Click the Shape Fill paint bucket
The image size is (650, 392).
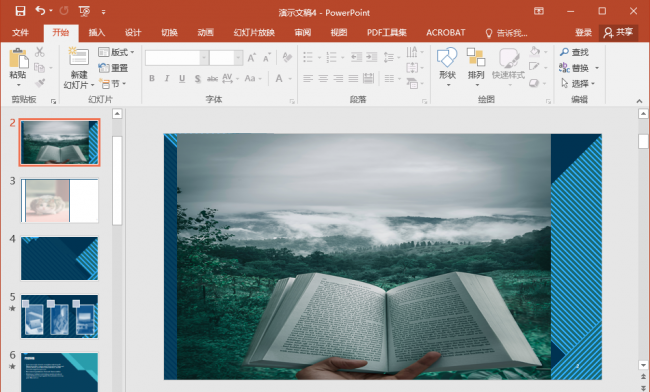click(x=535, y=51)
